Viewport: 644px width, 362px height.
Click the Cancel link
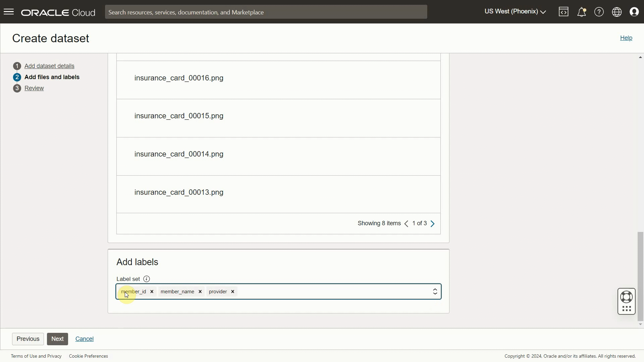click(84, 339)
